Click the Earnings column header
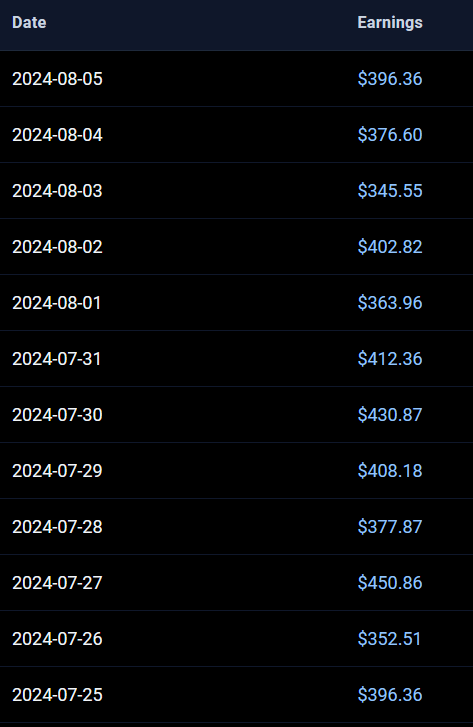The height and width of the screenshot is (727, 473). 390,22
